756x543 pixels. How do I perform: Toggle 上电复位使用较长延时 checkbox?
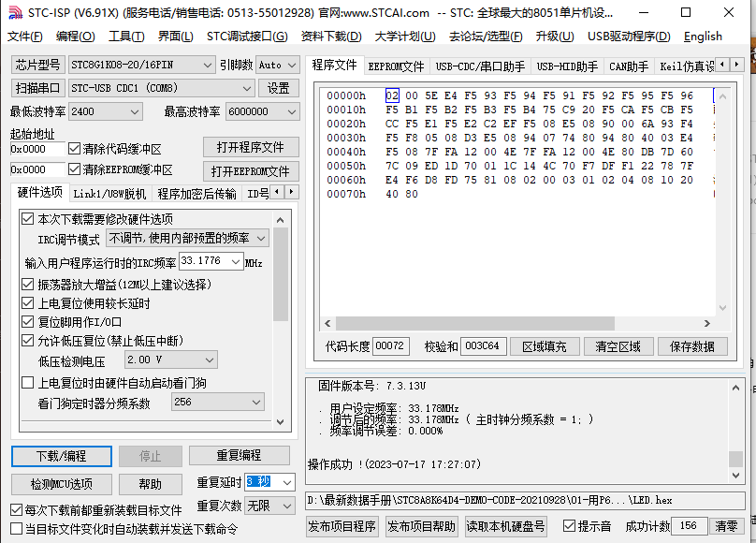click(27, 303)
